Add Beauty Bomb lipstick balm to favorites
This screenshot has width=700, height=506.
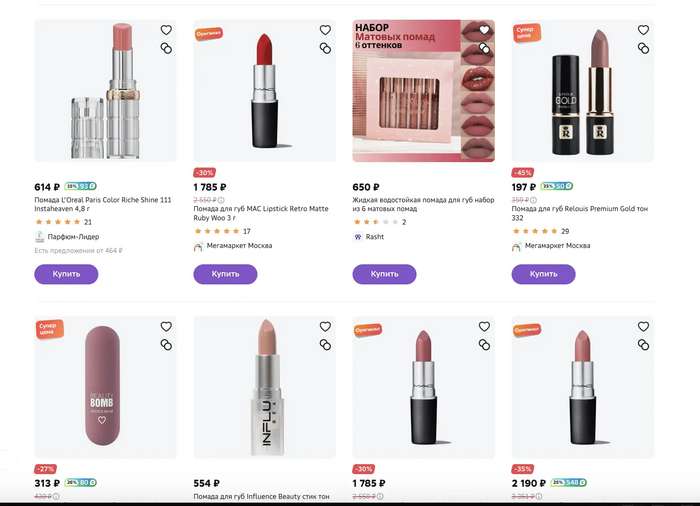click(166, 326)
